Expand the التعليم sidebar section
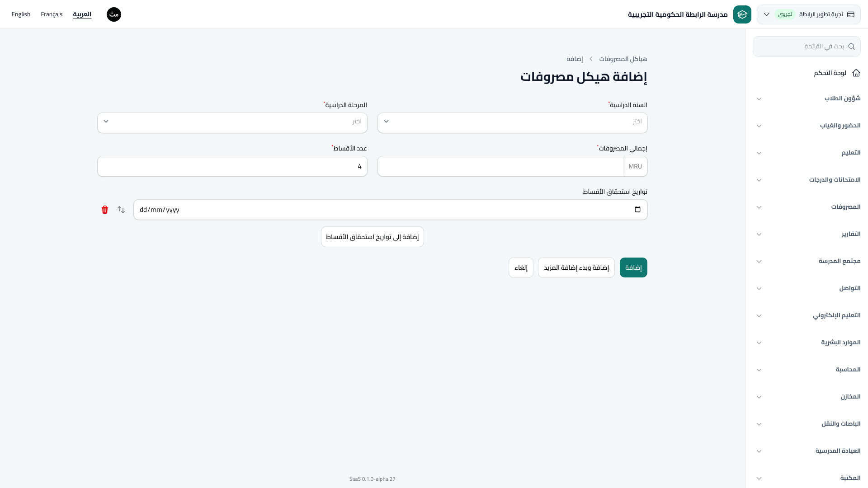Image resolution: width=868 pixels, height=488 pixels. 807,153
